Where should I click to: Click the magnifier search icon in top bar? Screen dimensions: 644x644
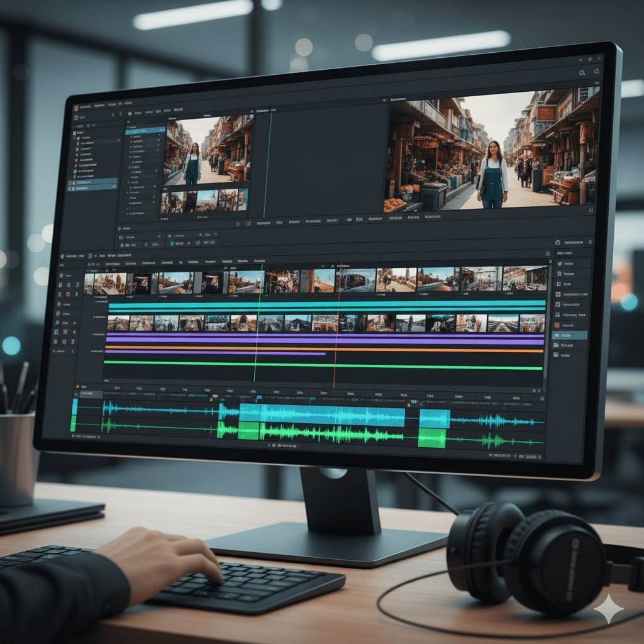pyautogui.click(x=596, y=72)
